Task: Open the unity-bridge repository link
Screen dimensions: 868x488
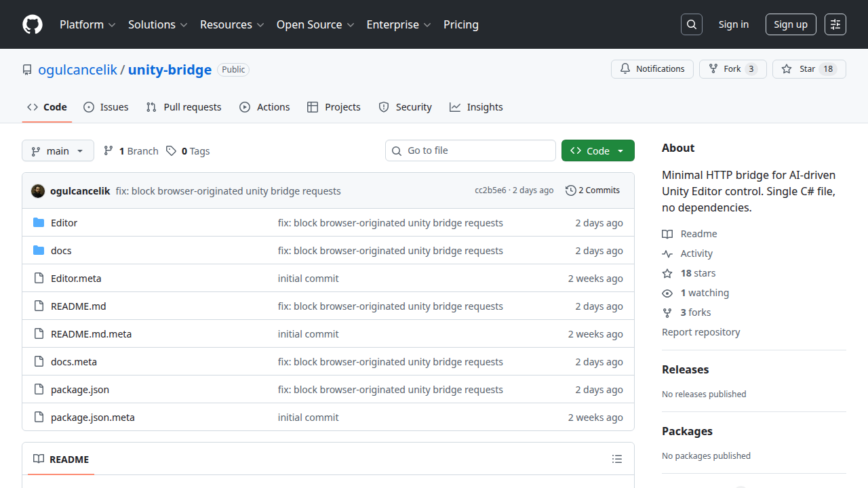Action: [x=170, y=70]
